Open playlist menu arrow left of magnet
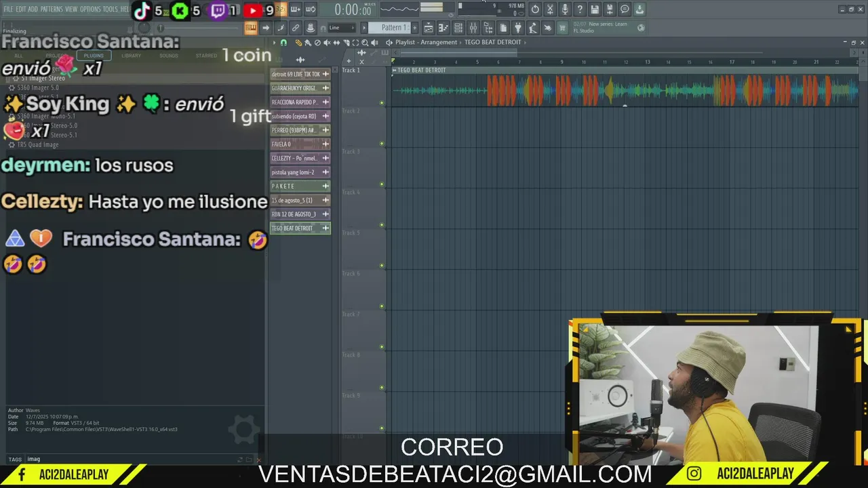 (275, 43)
